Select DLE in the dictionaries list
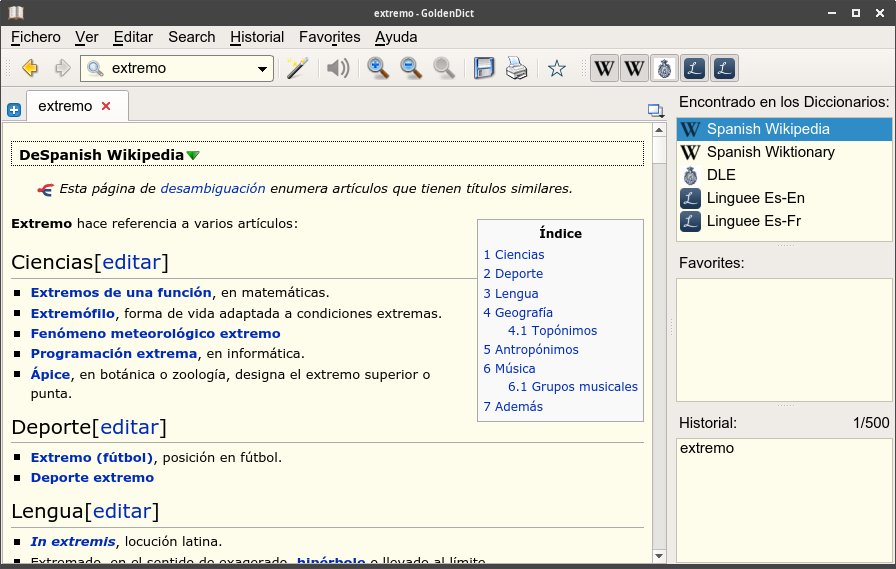 click(x=784, y=175)
